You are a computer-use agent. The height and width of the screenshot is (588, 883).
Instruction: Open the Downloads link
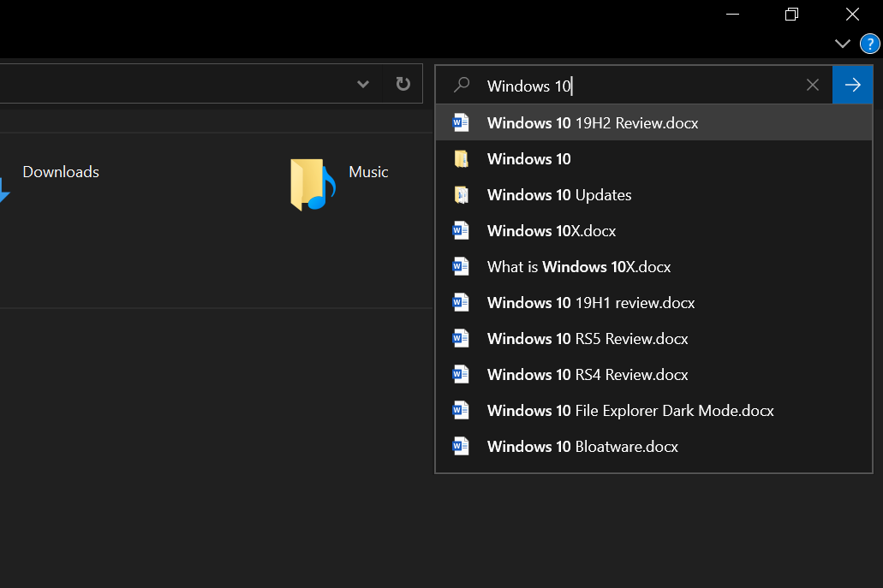(x=61, y=171)
